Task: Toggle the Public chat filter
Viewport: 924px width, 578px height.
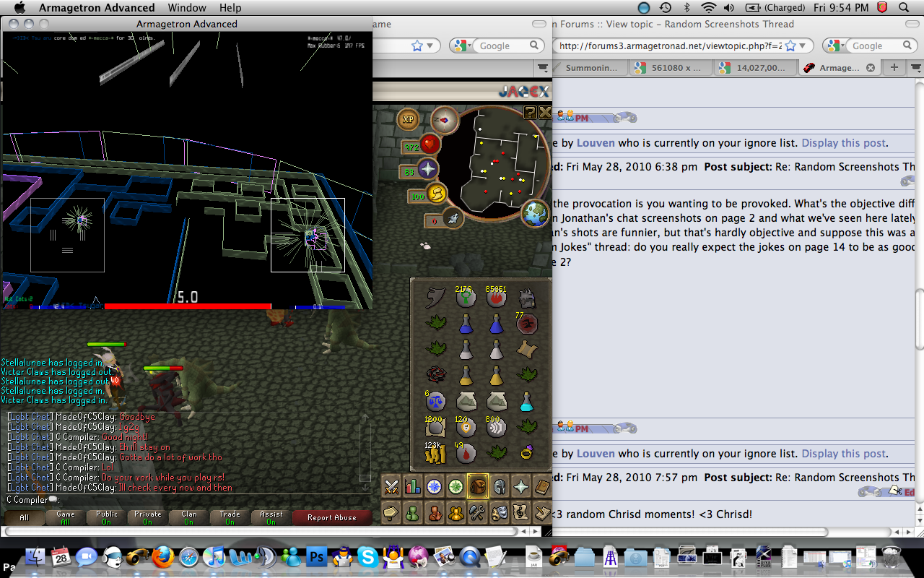Action: (x=107, y=517)
